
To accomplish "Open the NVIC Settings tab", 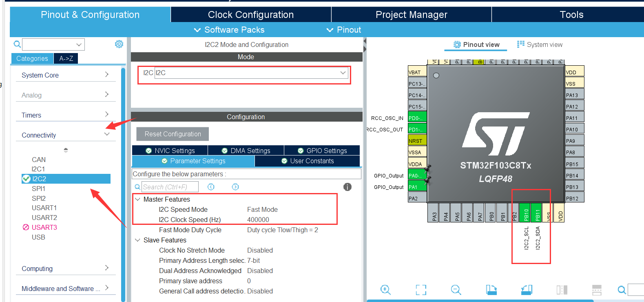I will pyautogui.click(x=170, y=151).
